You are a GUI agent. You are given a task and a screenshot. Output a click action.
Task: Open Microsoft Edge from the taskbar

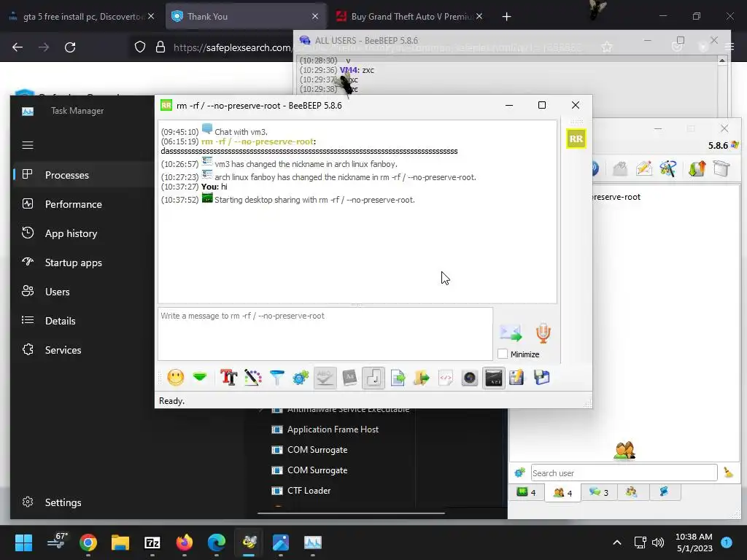216,542
